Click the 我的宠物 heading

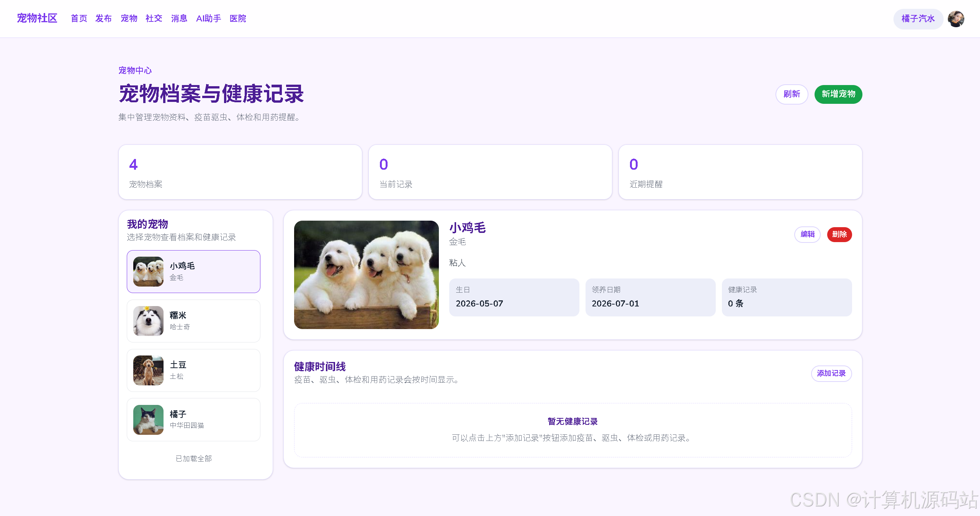point(147,224)
